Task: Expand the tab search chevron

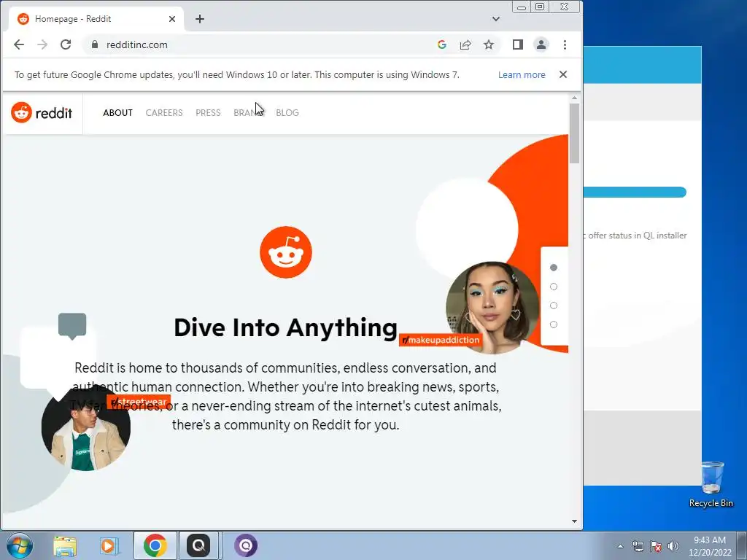Action: click(x=496, y=19)
